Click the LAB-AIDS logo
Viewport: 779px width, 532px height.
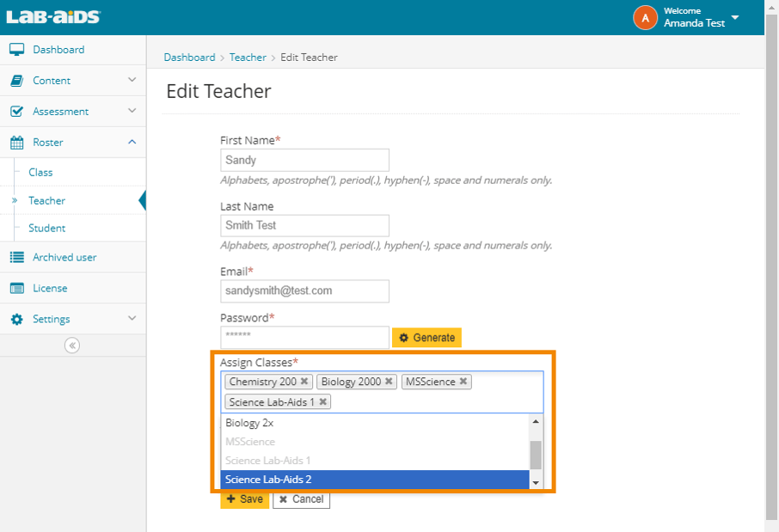click(x=52, y=15)
